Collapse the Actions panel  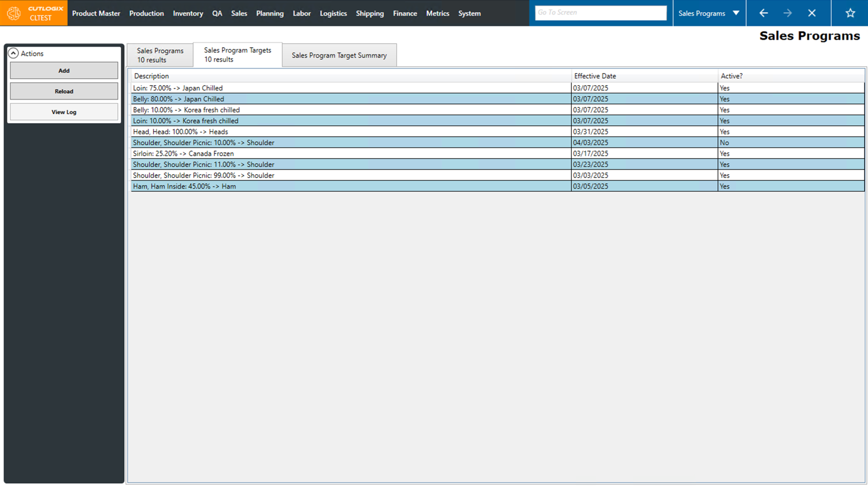tap(13, 53)
